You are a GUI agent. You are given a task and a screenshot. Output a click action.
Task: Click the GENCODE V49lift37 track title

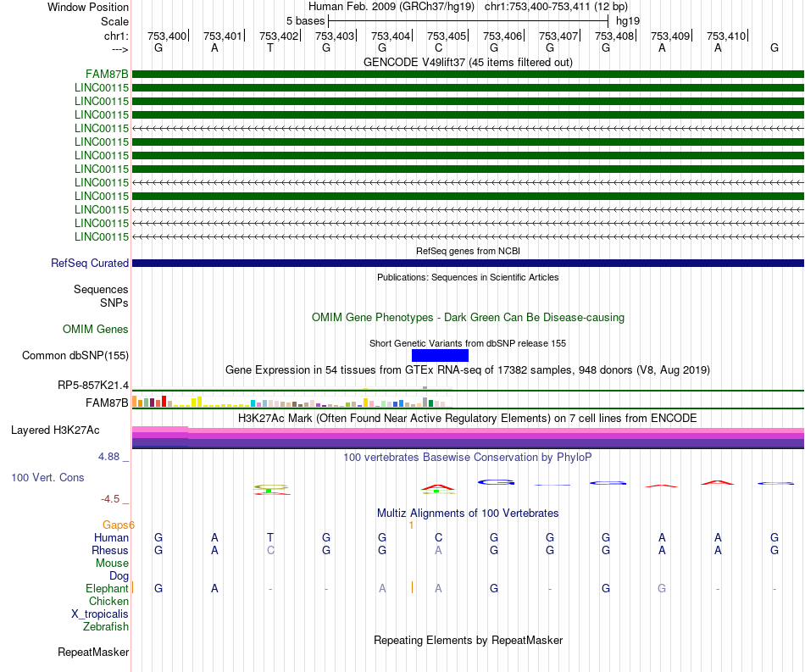(468, 62)
